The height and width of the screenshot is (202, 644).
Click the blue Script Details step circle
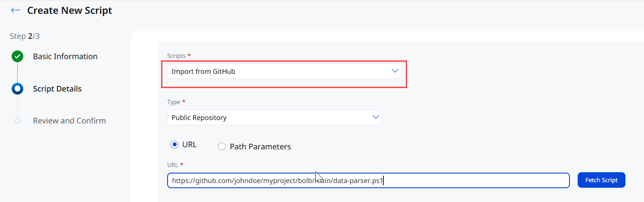pos(17,89)
